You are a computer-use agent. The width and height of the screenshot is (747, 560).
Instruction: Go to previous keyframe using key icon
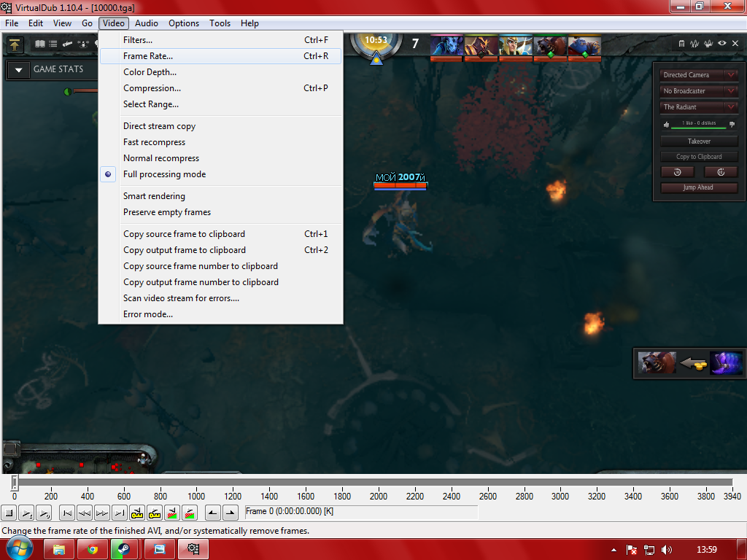[136, 513]
